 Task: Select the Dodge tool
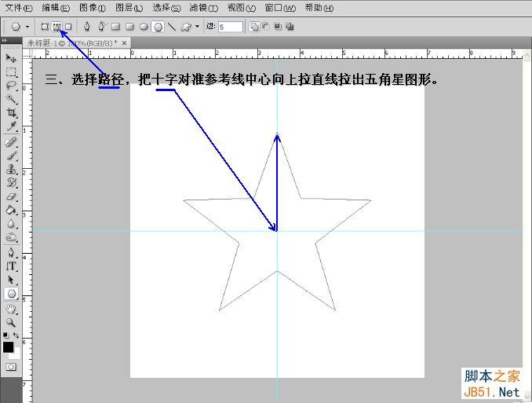(11, 237)
